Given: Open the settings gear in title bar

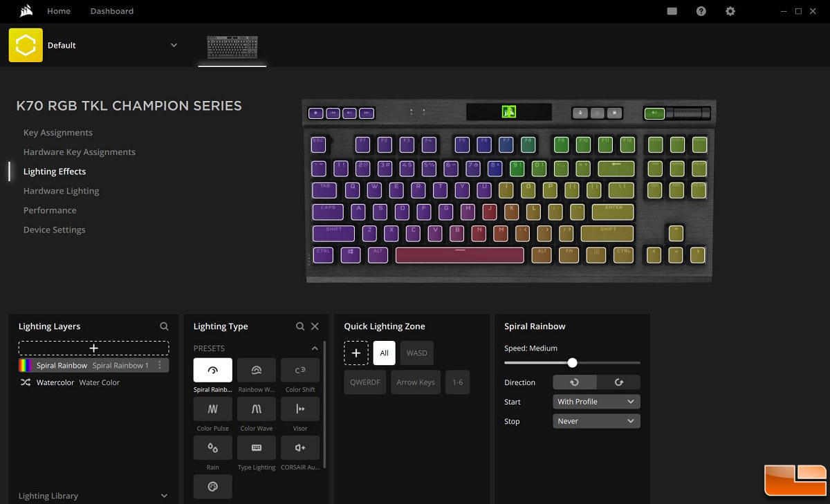Looking at the screenshot, I should tap(730, 12).
